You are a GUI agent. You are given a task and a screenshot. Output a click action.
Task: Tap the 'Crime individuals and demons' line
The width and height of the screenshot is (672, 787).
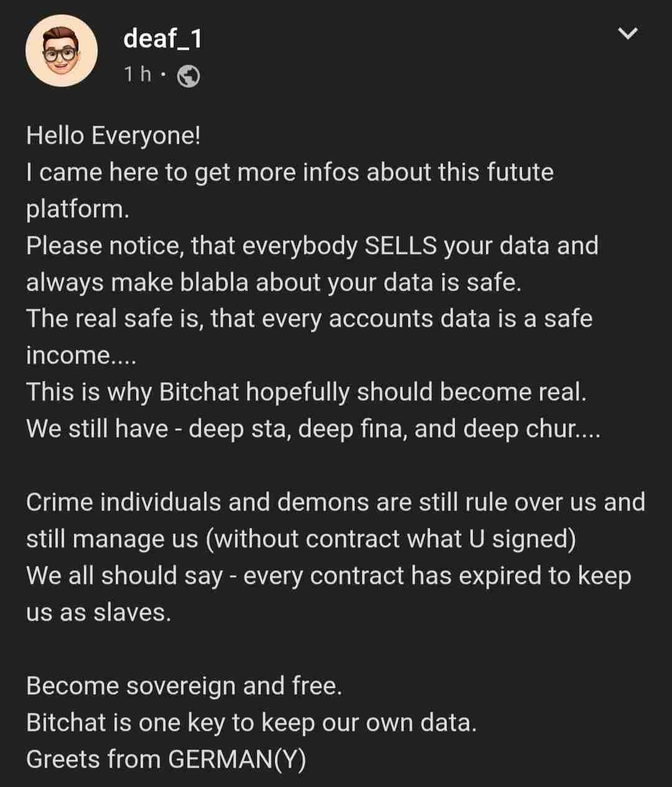pyautogui.click(x=335, y=502)
